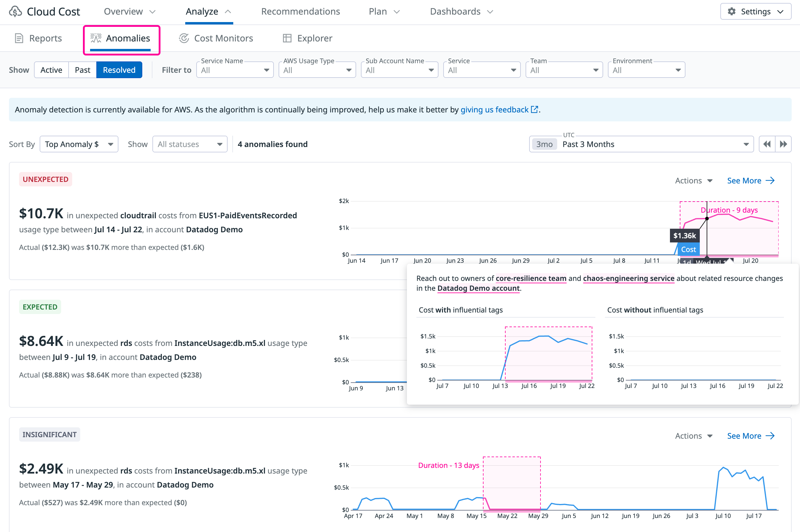
Task: Click EUS1-PaidEventsRecorded usage type text
Action: (248, 215)
